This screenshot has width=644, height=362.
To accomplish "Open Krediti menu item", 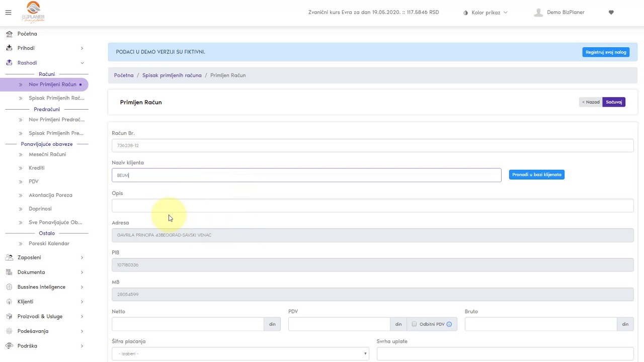I will click(37, 168).
